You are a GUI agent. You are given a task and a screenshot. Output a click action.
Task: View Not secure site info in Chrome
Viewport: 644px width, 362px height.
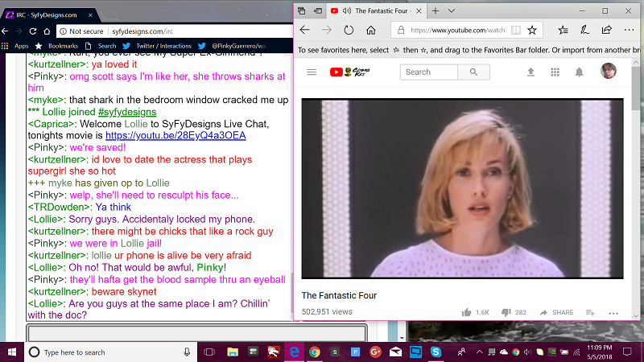81,31
